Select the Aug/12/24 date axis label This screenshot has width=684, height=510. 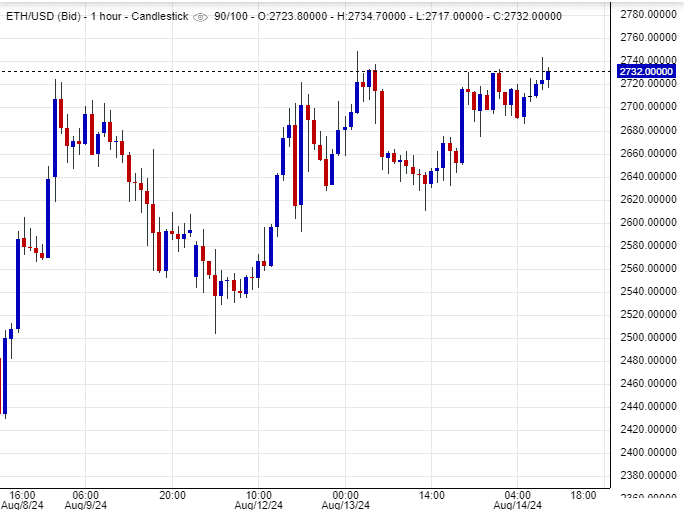coord(260,505)
